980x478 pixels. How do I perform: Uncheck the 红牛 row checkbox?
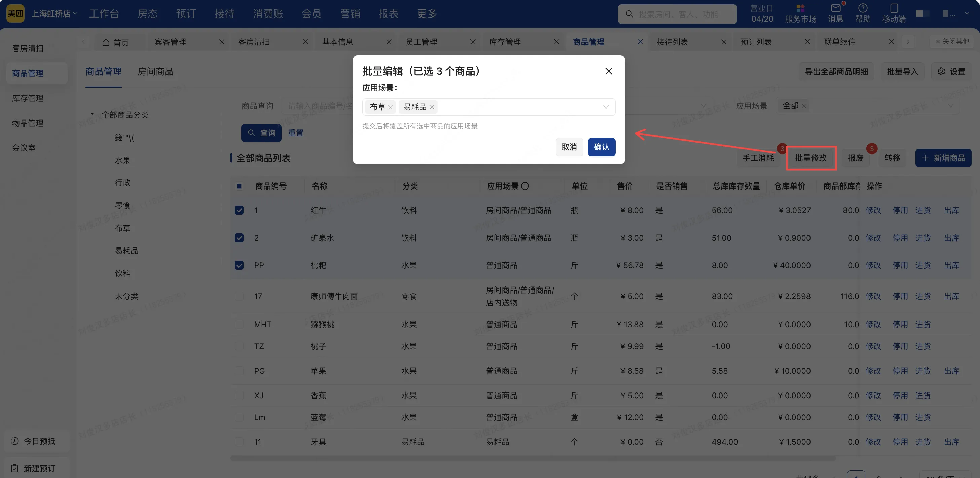239,210
